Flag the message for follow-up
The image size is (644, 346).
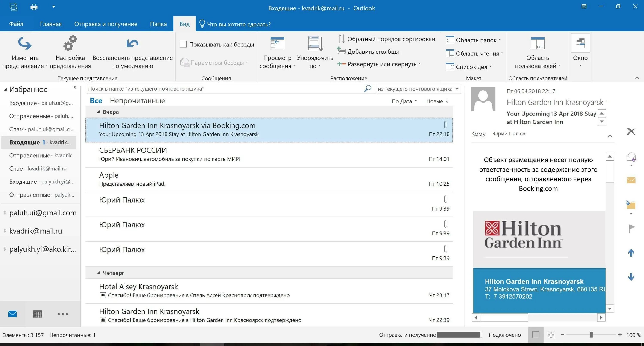[x=631, y=229]
